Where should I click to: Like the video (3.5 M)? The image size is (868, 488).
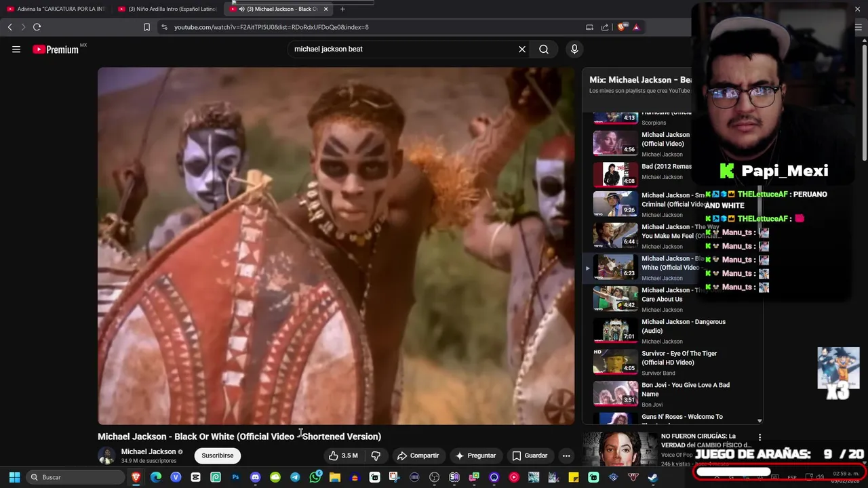click(343, 455)
